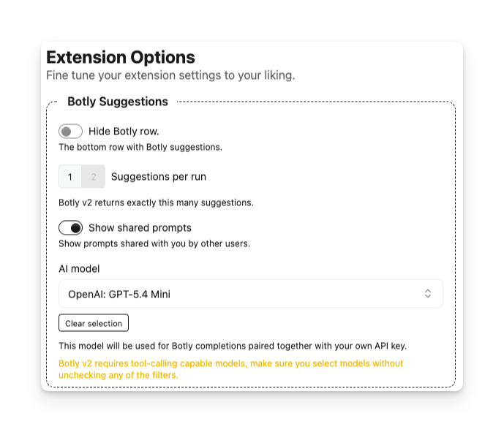
Task: Click the "Suggestions per run" label
Action: [x=159, y=177]
